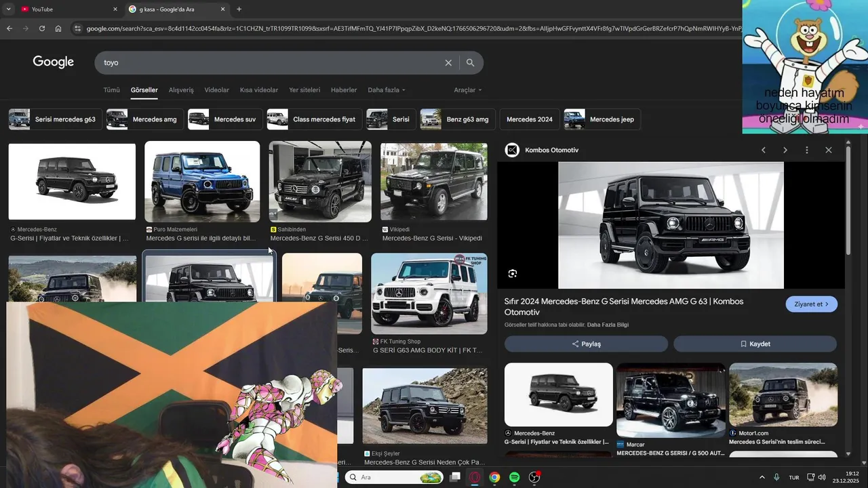Screen dimensions: 868x488
Task: Click the large AMG G 63 preview image
Action: pos(671,225)
